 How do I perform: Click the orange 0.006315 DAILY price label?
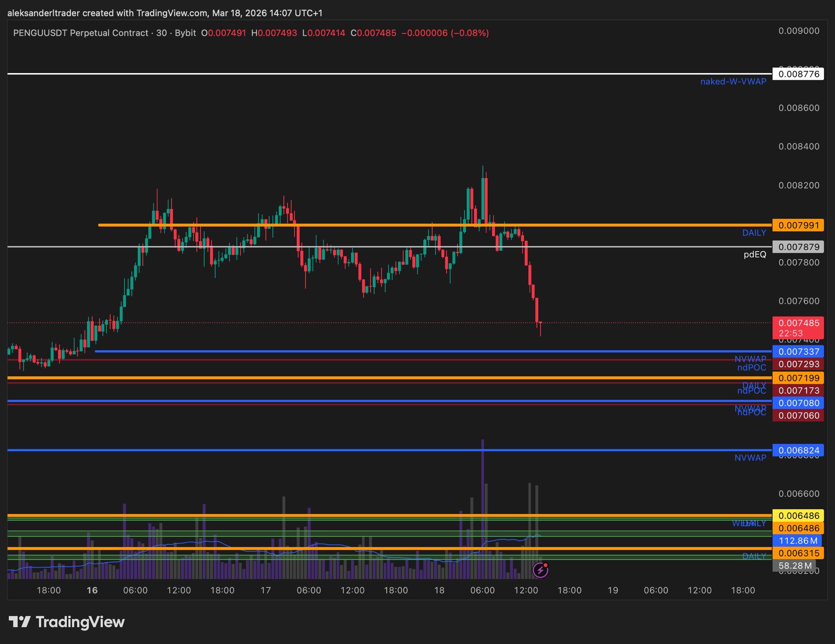[x=798, y=553]
